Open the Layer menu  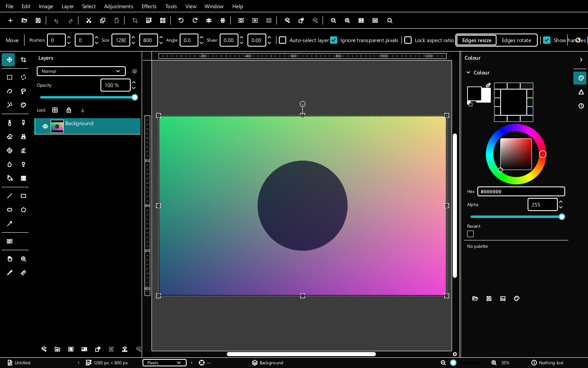[67, 6]
